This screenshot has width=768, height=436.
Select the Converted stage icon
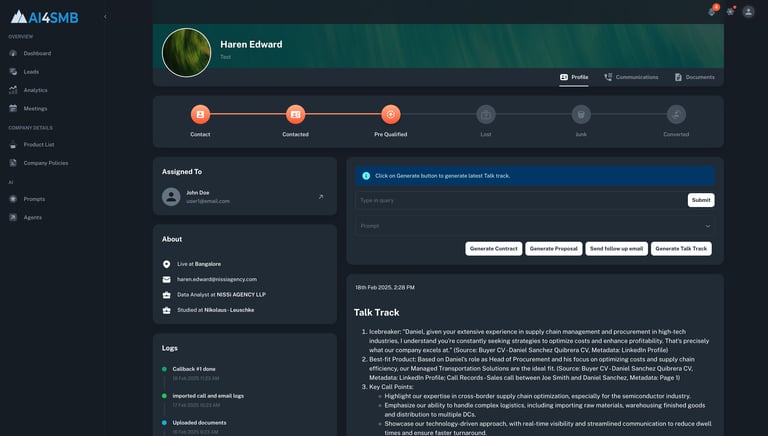pyautogui.click(x=676, y=114)
